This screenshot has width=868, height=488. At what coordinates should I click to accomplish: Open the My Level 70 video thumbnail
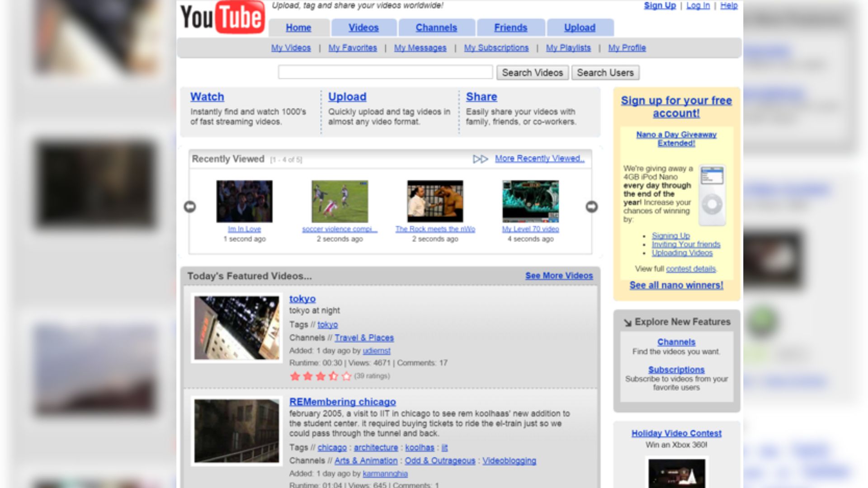[x=530, y=201]
